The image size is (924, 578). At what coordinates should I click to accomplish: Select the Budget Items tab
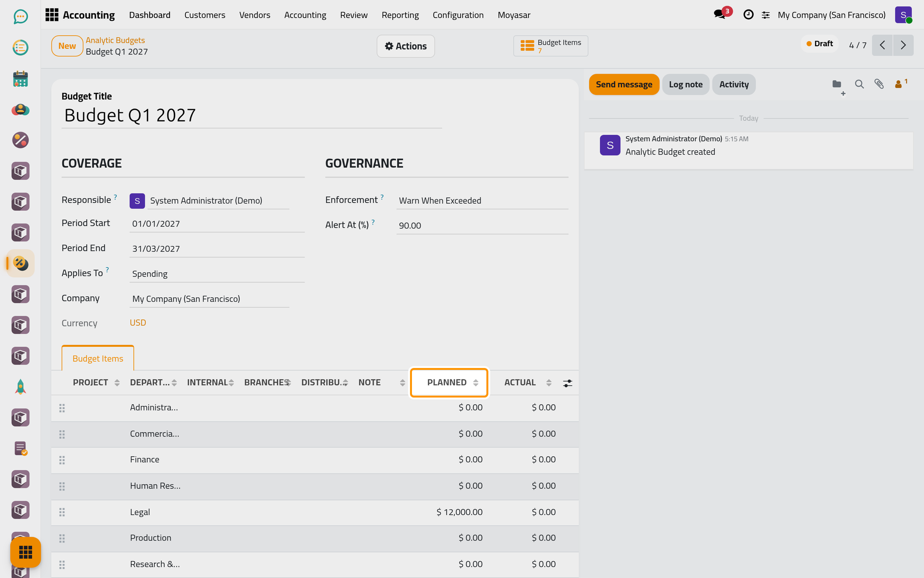pos(98,358)
